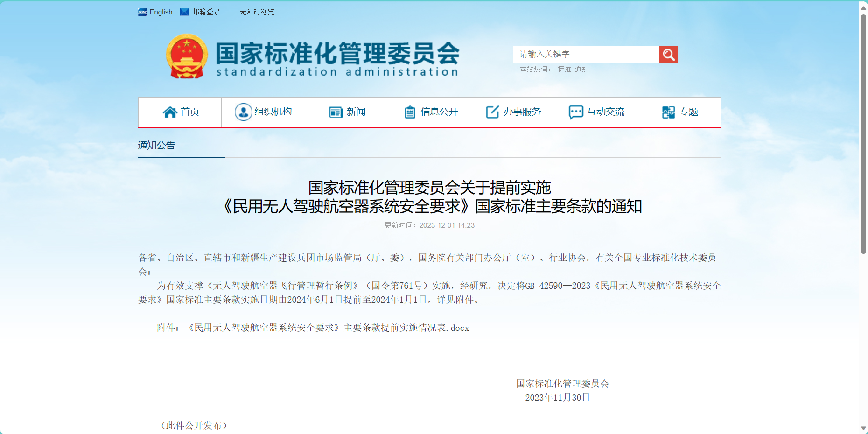This screenshot has width=868, height=434.
Task: Click the national emblem logo
Action: (x=187, y=56)
